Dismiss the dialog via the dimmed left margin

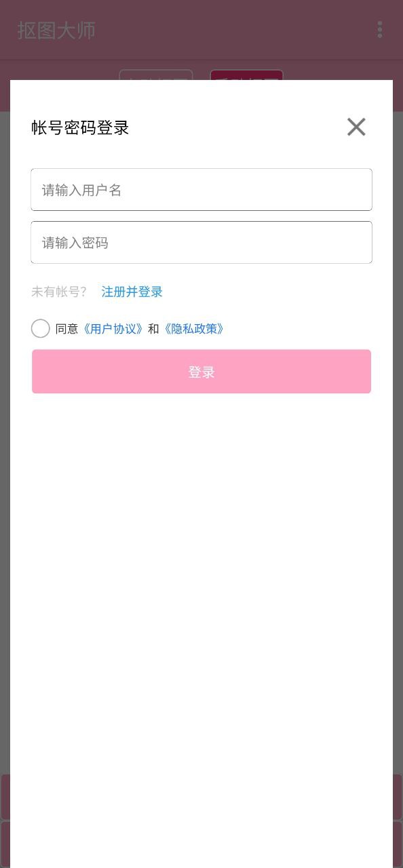(5, 441)
